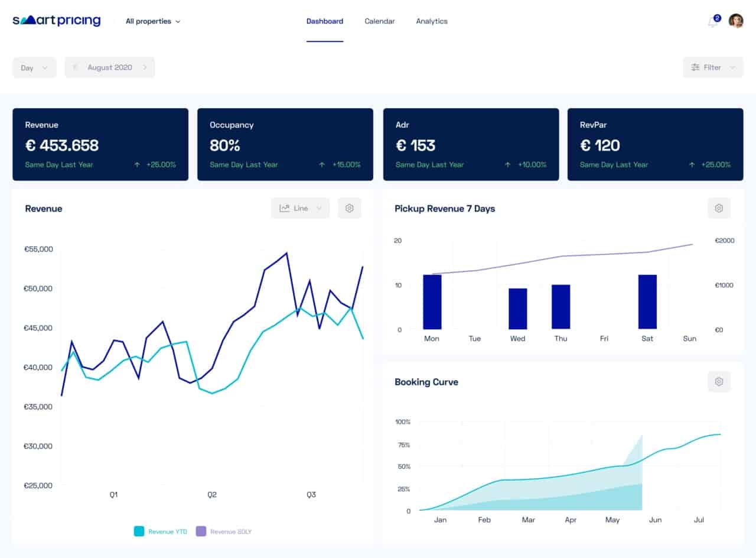756x558 pixels.
Task: Select the Saturday bar in Pickup chart
Action: (x=647, y=301)
